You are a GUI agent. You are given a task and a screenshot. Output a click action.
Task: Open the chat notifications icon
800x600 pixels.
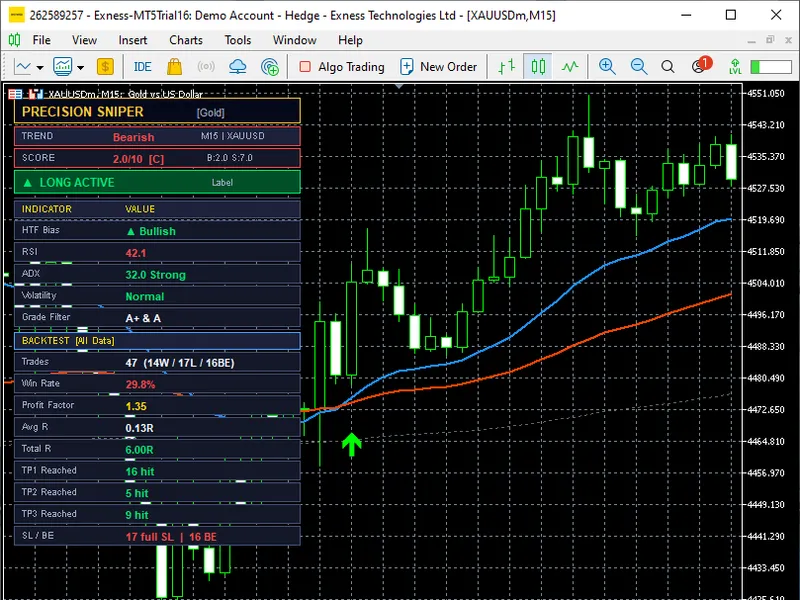pyautogui.click(x=701, y=65)
